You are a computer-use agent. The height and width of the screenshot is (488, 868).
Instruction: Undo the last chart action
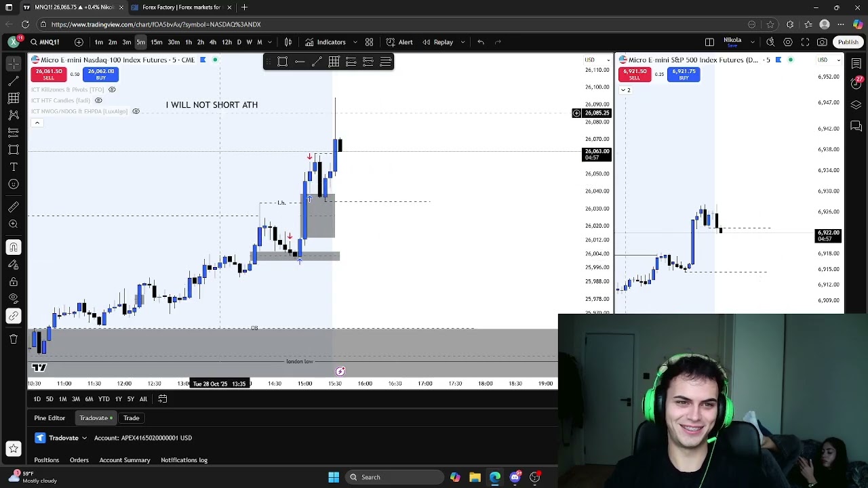[x=481, y=42]
